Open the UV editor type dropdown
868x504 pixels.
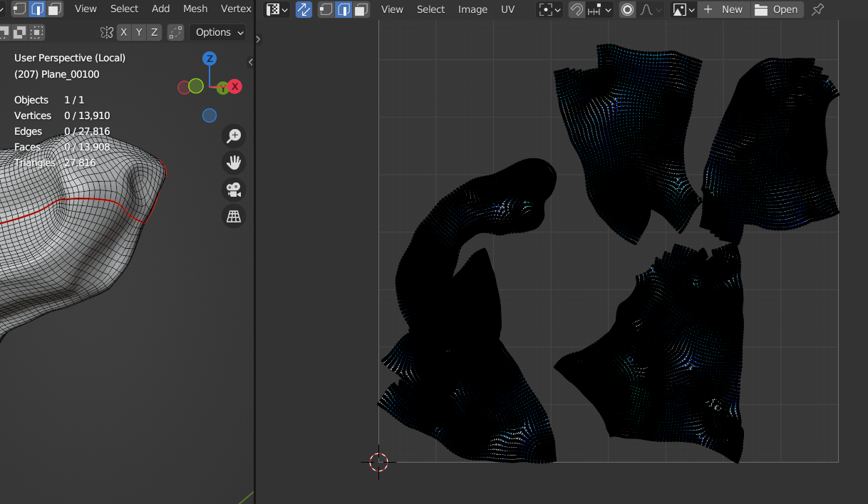[277, 9]
